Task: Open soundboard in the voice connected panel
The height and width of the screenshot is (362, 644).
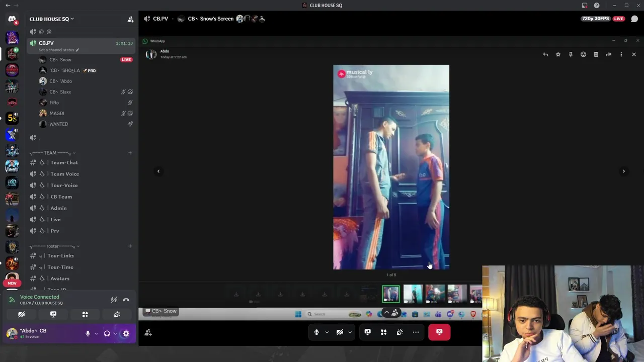Action: 117,314
